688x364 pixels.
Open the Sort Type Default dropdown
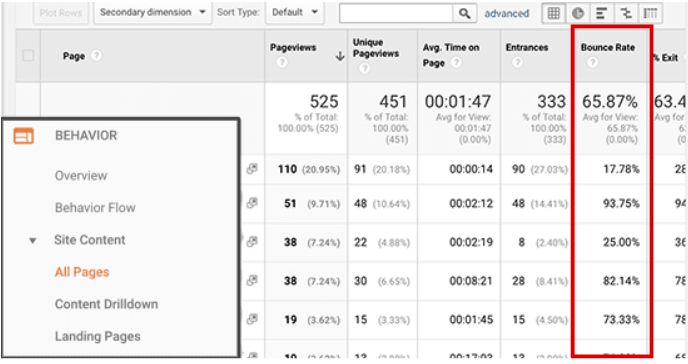tap(294, 13)
